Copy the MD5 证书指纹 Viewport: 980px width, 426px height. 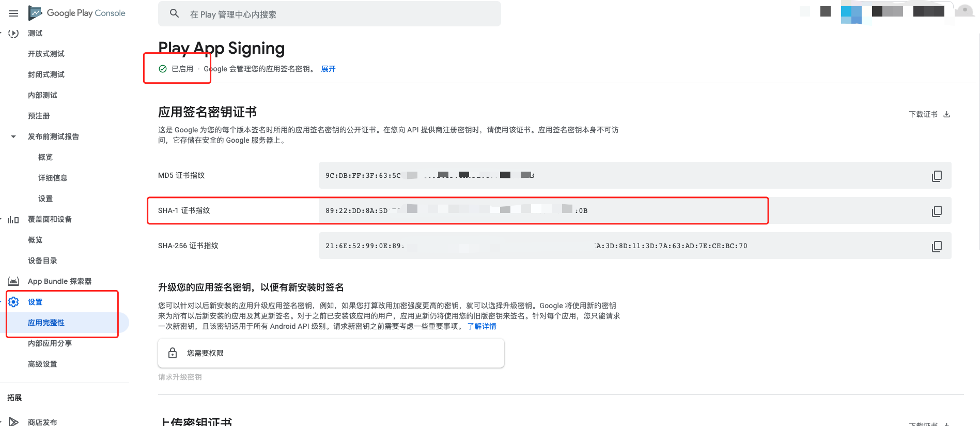(x=937, y=176)
